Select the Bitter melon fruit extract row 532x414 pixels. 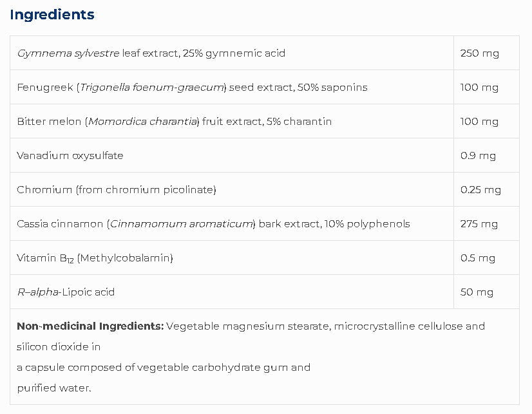(174, 121)
